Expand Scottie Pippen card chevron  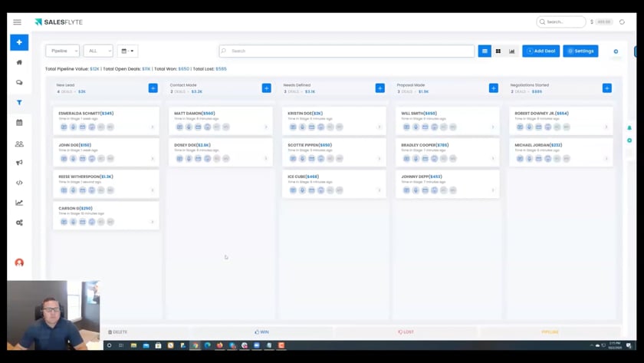click(379, 159)
